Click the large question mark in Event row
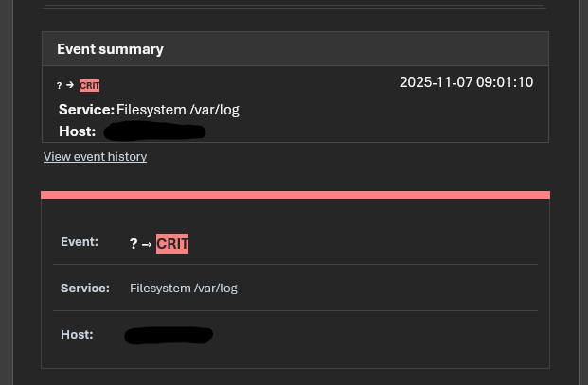The width and height of the screenshot is (588, 385). pos(134,244)
